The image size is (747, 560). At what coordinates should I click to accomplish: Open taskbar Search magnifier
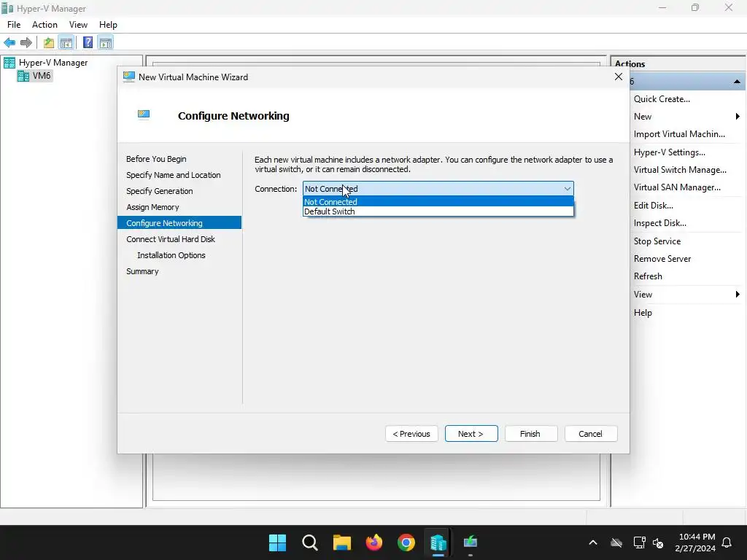click(309, 542)
